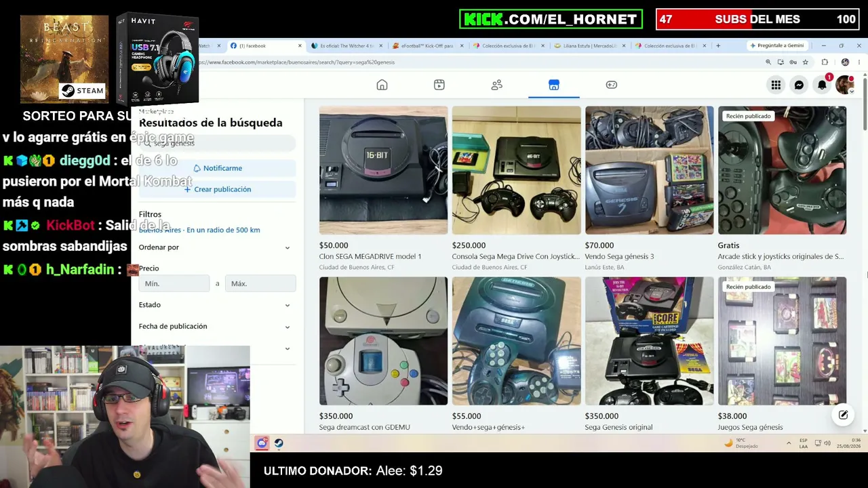This screenshot has height=488, width=868.
Task: Click the Gratis price label
Action: tap(728, 245)
